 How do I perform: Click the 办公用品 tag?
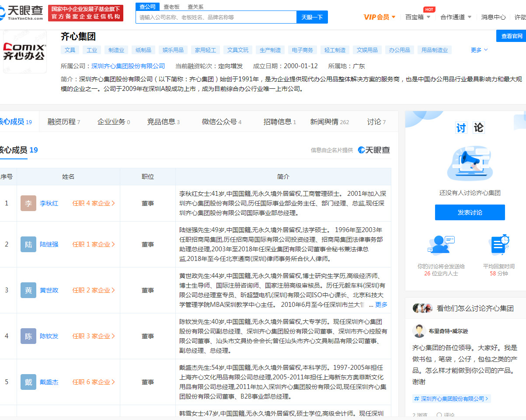pyautogui.click(x=400, y=50)
